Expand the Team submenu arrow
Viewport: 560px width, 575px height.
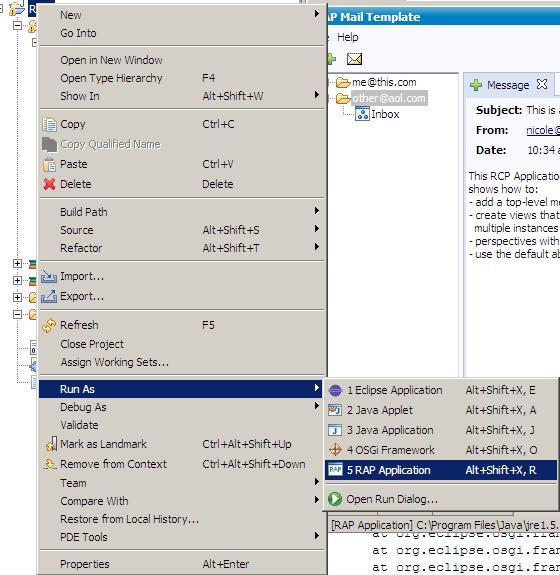click(x=316, y=481)
